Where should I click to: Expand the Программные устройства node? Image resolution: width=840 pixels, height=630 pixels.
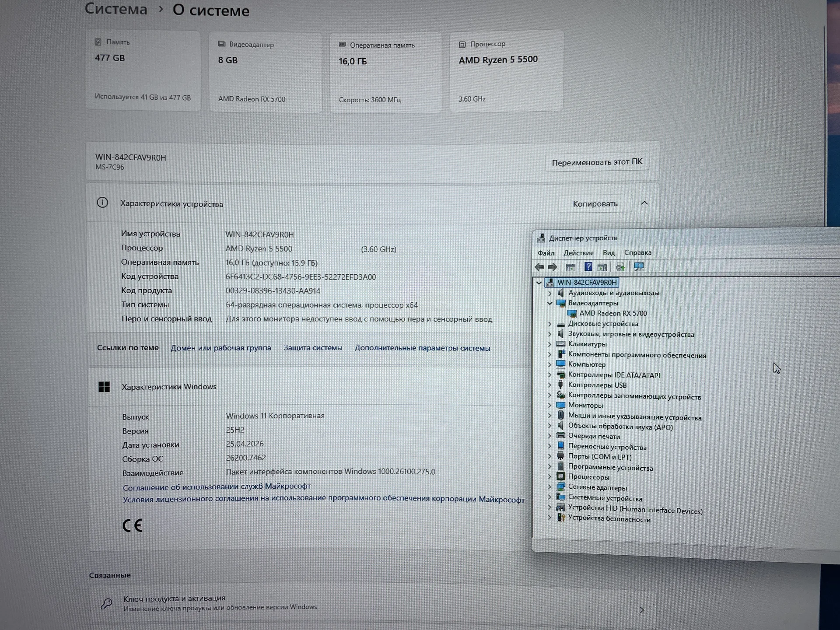[x=550, y=466]
